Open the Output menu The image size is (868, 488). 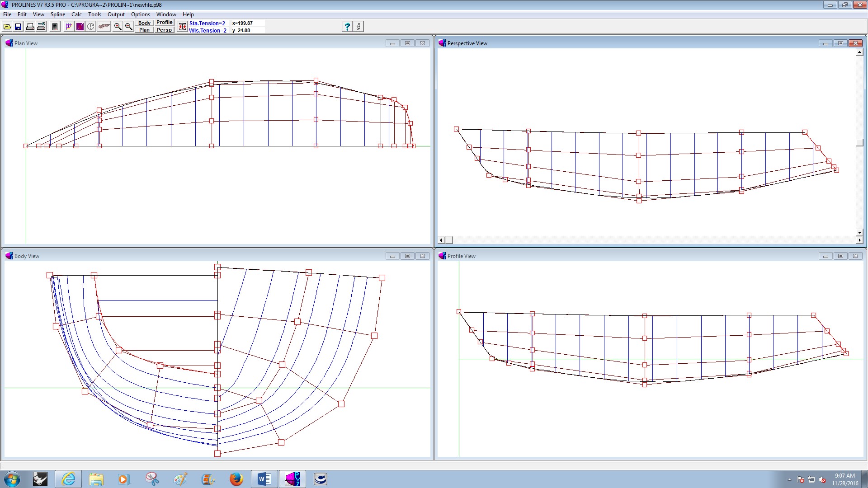click(x=116, y=14)
